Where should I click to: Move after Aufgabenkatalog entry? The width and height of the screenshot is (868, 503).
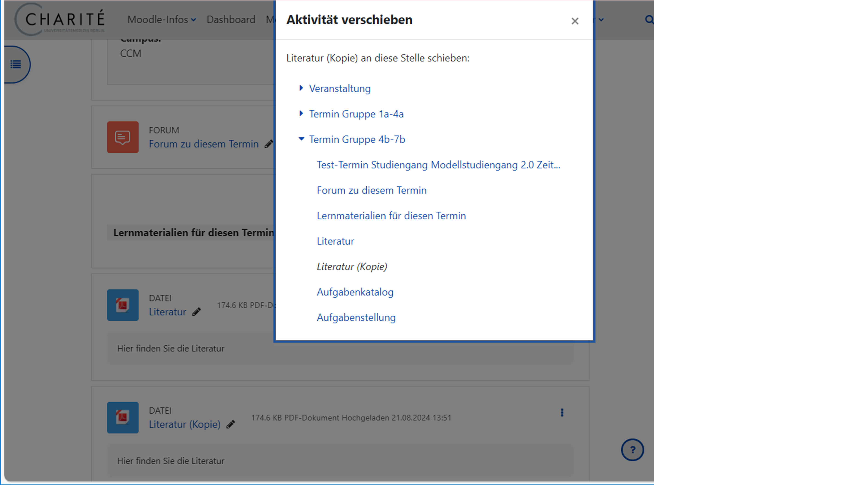355,292
